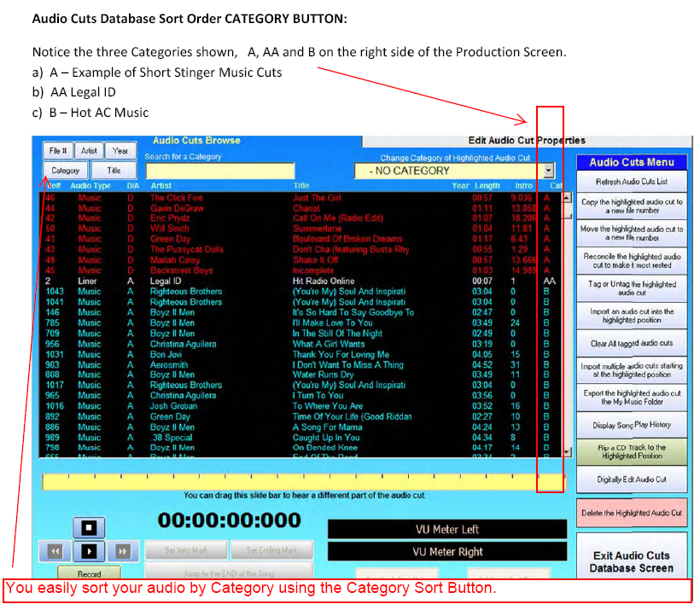Sort the list by Title button

click(113, 171)
